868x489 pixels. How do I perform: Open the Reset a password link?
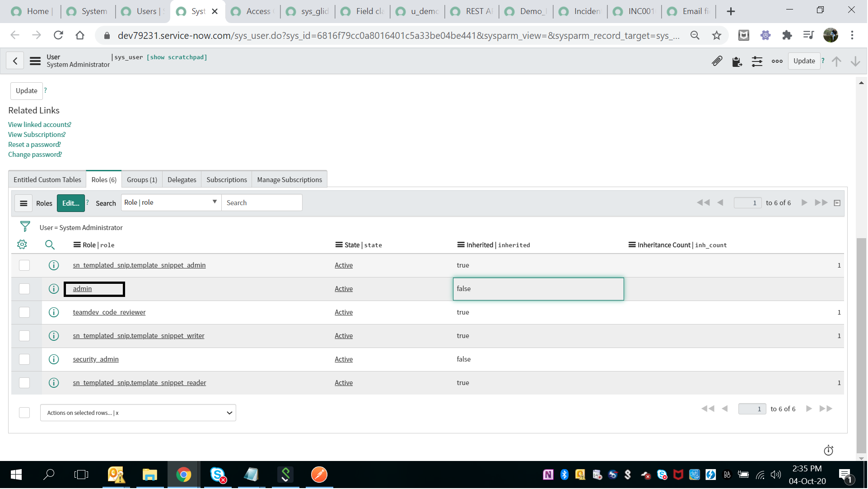34,145
